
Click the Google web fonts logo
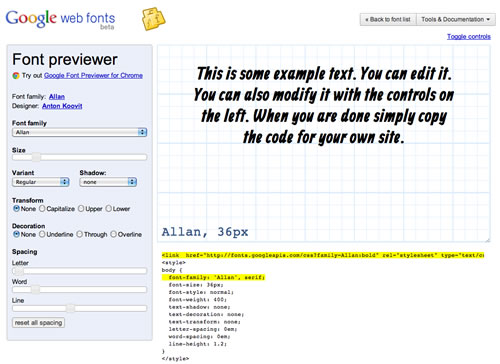click(x=60, y=19)
